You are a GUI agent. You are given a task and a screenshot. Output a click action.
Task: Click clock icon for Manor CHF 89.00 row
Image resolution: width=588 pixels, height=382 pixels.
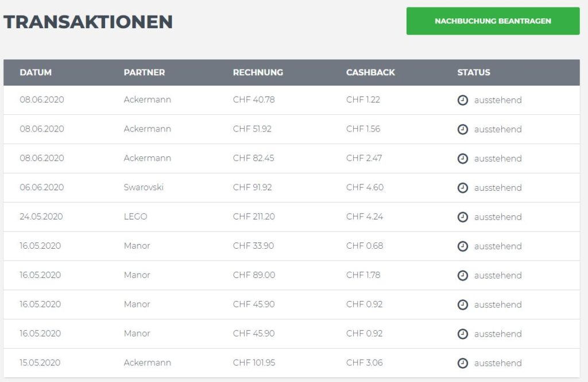pos(463,276)
